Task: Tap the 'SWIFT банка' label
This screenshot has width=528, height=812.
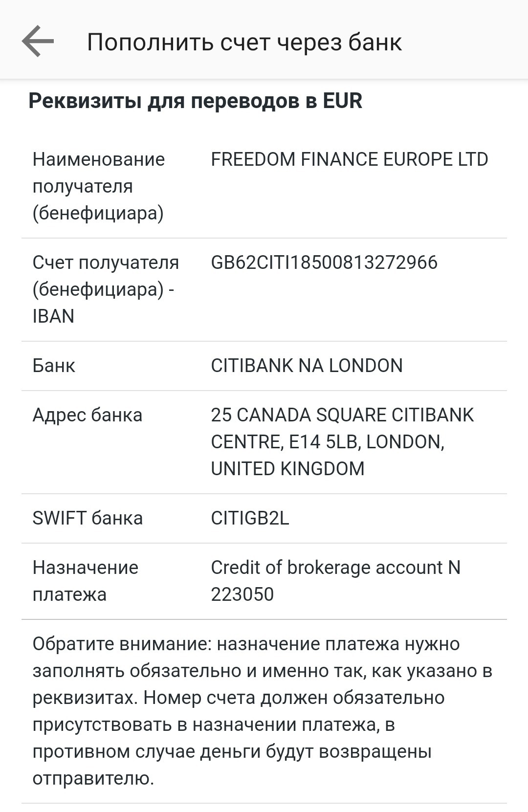Action: [x=88, y=518]
